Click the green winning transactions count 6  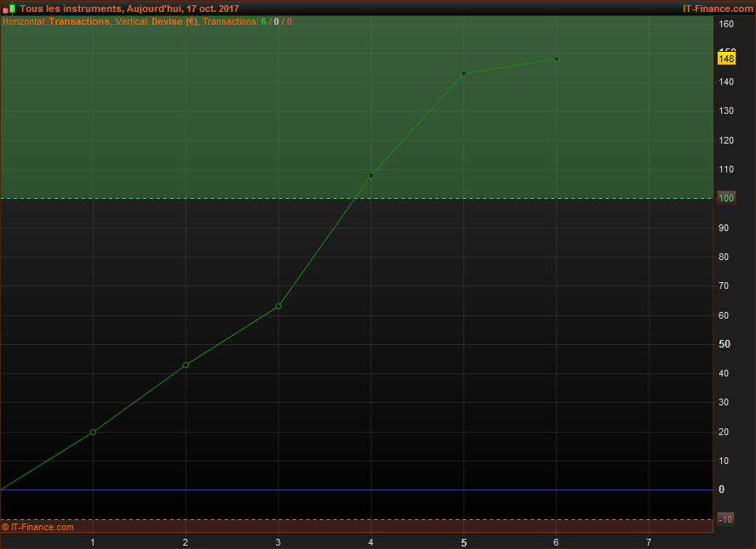264,21
